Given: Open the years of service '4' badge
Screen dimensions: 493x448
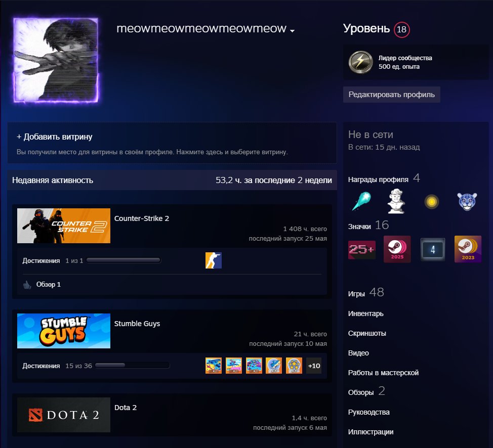Looking at the screenshot, I should (x=433, y=249).
